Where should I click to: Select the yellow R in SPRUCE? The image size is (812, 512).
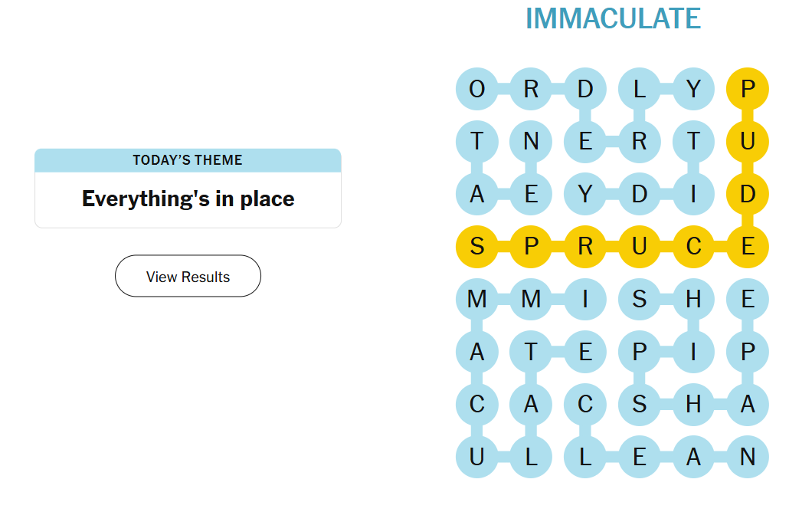585,247
